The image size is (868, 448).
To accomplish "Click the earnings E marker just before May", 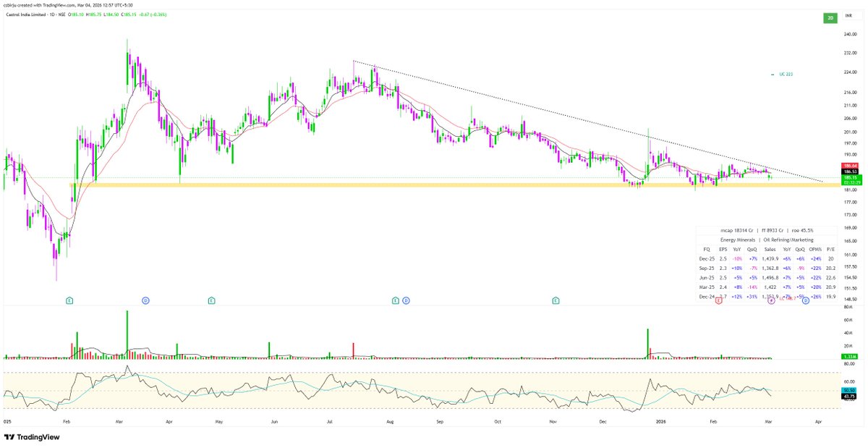I will [211, 300].
